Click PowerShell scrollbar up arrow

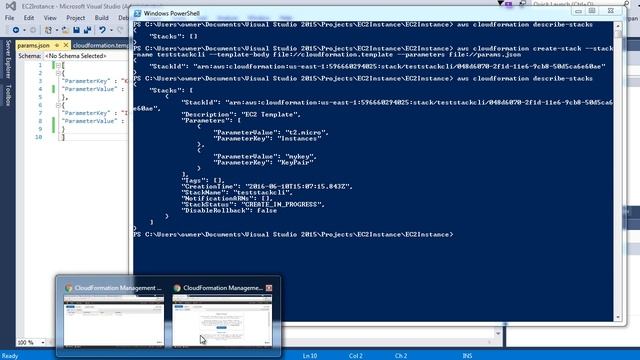coord(618,26)
